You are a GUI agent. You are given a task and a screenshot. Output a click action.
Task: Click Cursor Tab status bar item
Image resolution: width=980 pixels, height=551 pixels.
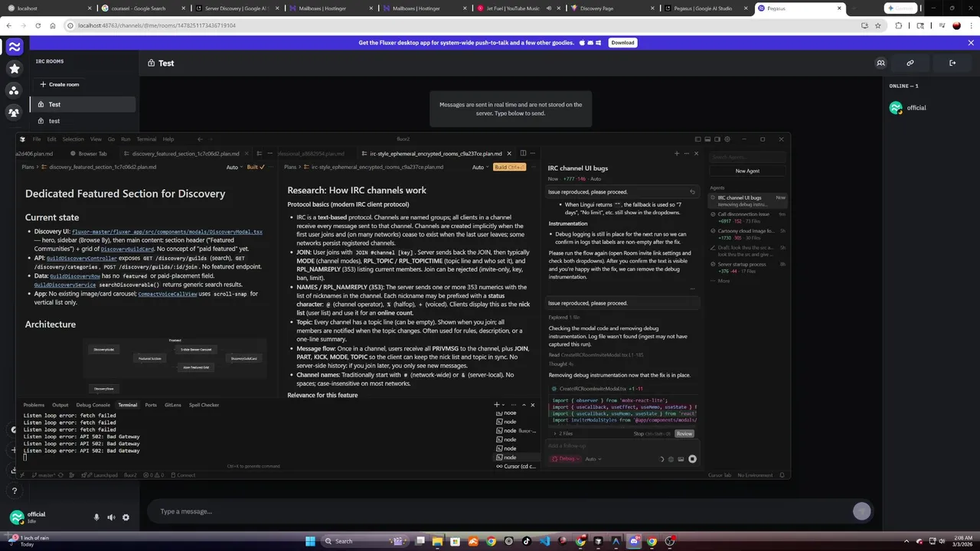[x=720, y=475]
